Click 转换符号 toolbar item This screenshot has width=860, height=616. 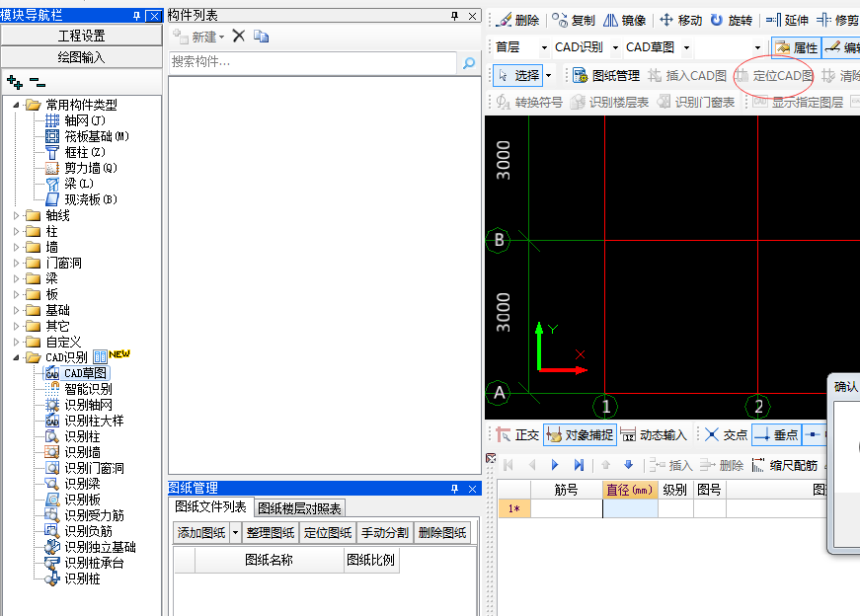(529, 102)
